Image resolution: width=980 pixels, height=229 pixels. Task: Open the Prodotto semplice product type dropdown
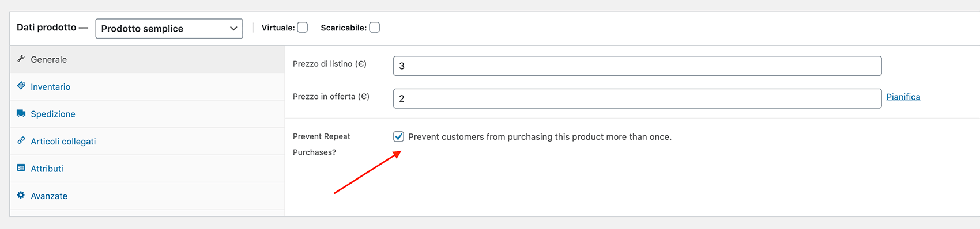pyautogui.click(x=169, y=29)
